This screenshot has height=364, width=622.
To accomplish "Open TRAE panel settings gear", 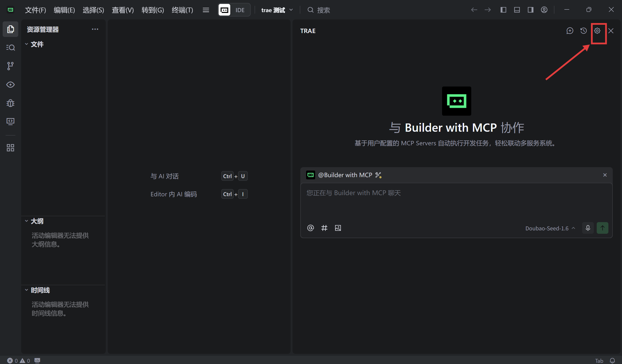I will [x=597, y=31].
